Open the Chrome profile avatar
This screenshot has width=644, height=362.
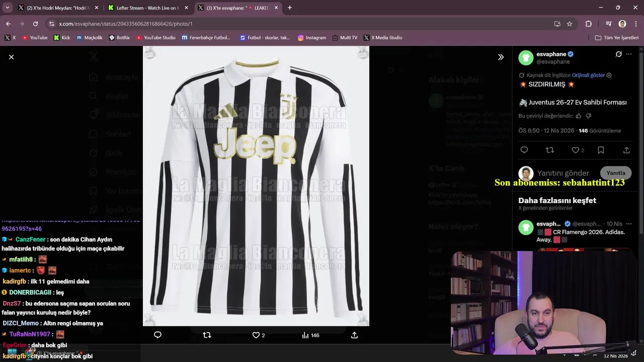coord(622,24)
